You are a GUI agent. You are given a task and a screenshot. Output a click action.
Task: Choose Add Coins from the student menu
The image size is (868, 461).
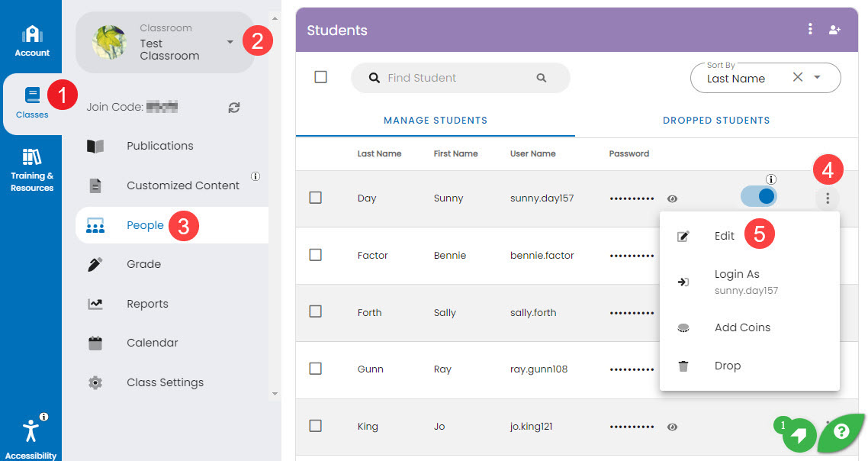point(741,327)
